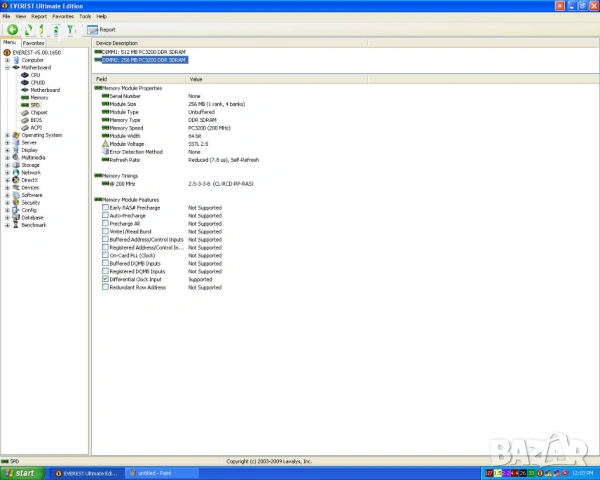
Task: Toggle Buffered DQMB Inputs checkbox
Action: click(105, 263)
